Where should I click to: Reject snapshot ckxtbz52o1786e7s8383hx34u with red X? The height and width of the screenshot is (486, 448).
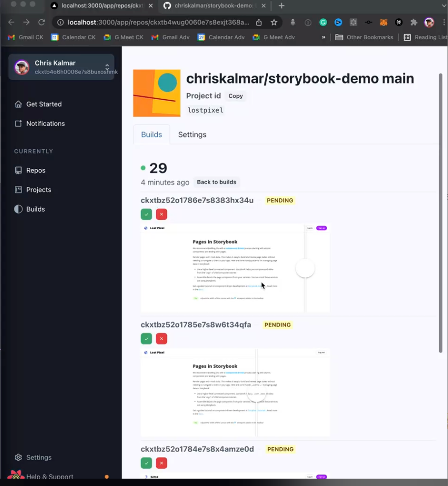[x=161, y=214]
